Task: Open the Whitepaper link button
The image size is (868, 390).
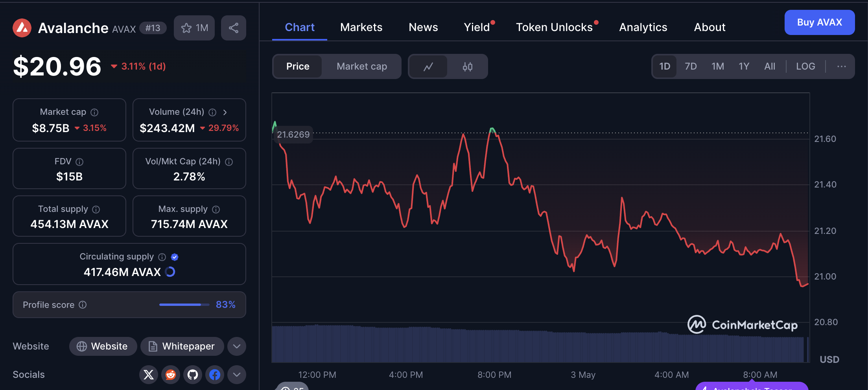Action: 182,346
